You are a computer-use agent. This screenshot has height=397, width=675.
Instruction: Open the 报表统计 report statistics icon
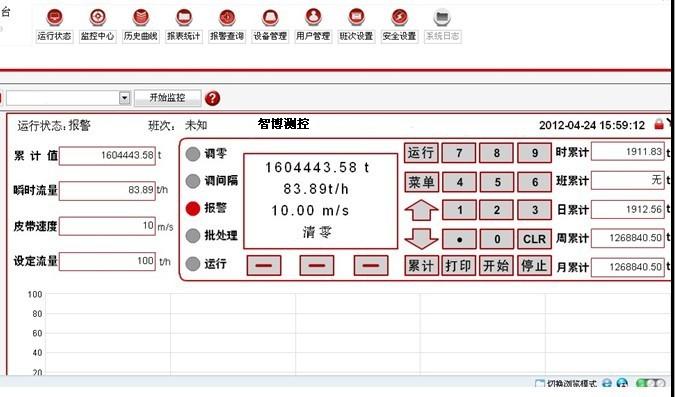tap(184, 17)
